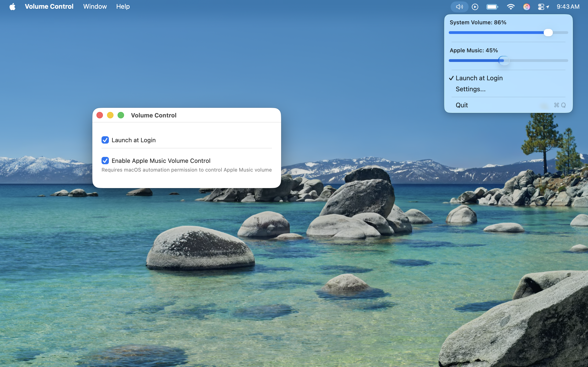Click the System Volume slider knob
This screenshot has width=588, height=367.
(548, 33)
